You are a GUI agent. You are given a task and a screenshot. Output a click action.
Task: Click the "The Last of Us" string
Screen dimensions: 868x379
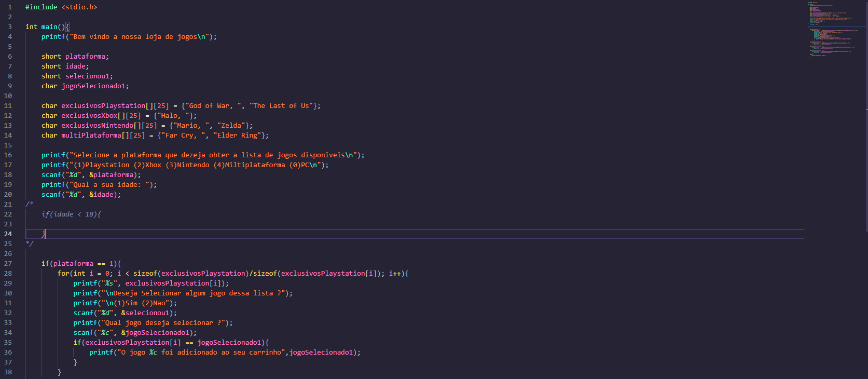pyautogui.click(x=281, y=106)
